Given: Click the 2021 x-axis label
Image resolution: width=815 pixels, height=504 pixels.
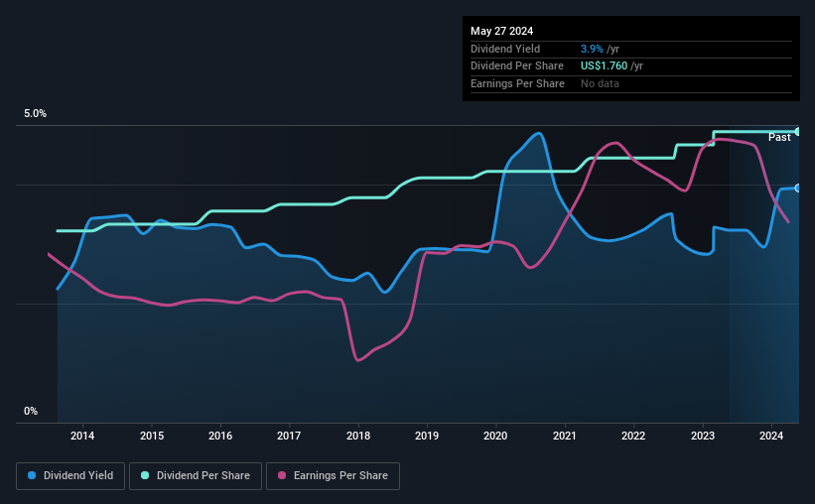Looking at the screenshot, I should pos(565,436).
